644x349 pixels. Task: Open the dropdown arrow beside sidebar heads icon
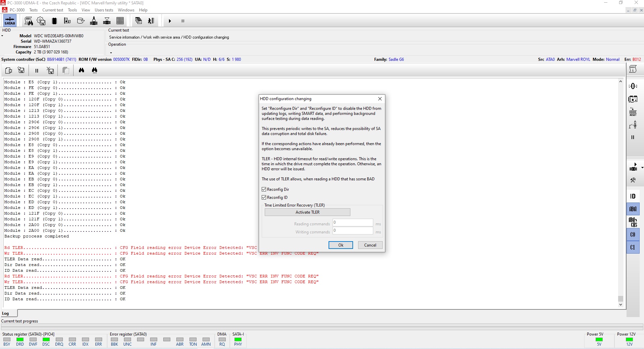(642, 167)
